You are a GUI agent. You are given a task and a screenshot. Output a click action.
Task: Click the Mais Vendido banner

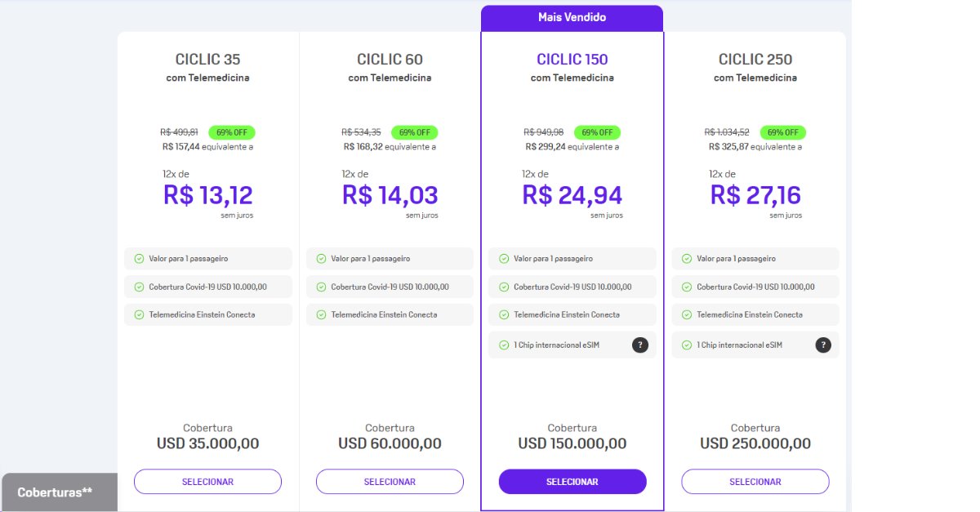572,18
